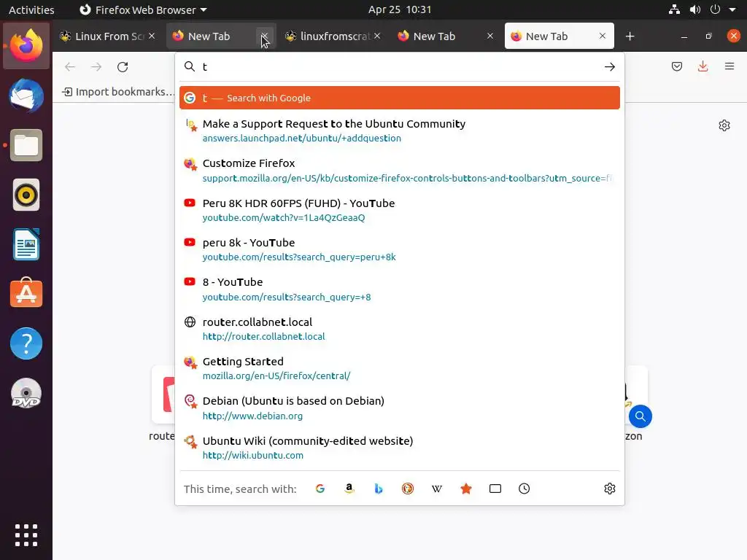The image size is (747, 560).
Task: Click the blue search shortcut circle icon
Action: point(640,416)
